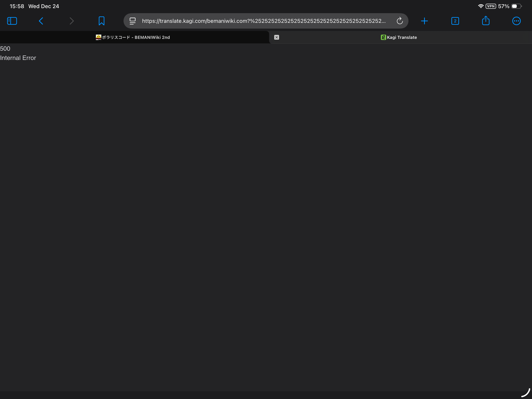Toggle the Safari sidebar icon

[x=12, y=21]
